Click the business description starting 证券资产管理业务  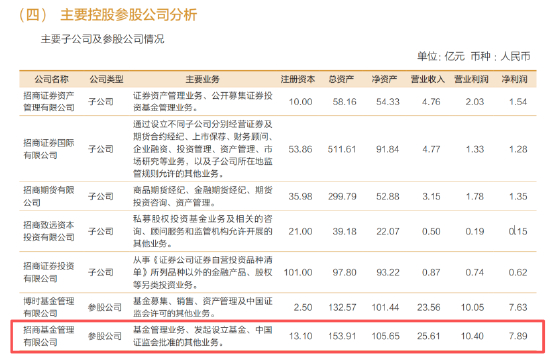(202, 101)
